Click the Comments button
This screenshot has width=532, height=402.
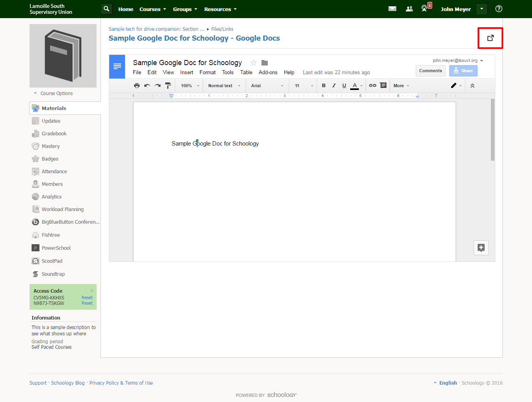click(x=431, y=71)
